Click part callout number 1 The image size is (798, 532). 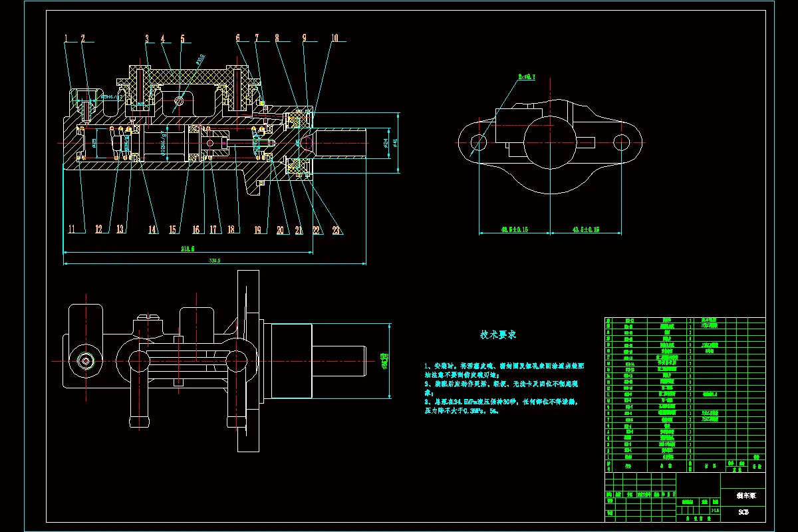click(66, 39)
